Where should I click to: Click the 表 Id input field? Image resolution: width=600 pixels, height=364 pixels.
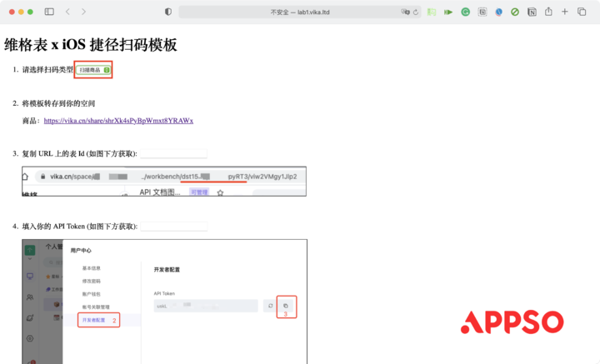[173, 154]
